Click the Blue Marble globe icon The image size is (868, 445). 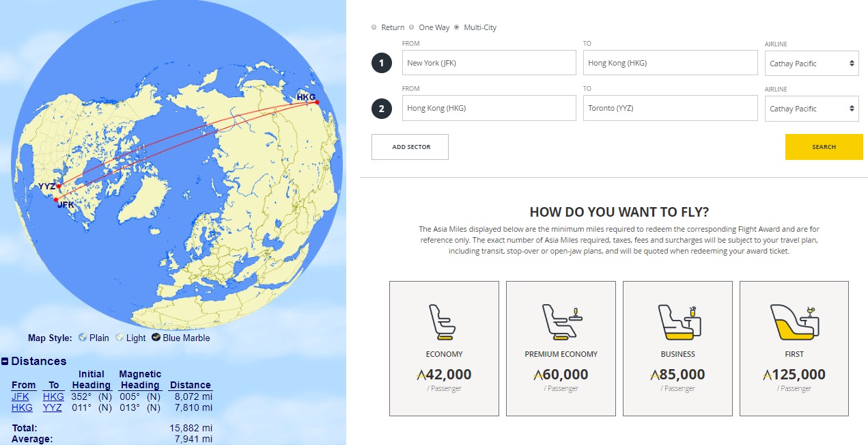pyautogui.click(x=156, y=338)
